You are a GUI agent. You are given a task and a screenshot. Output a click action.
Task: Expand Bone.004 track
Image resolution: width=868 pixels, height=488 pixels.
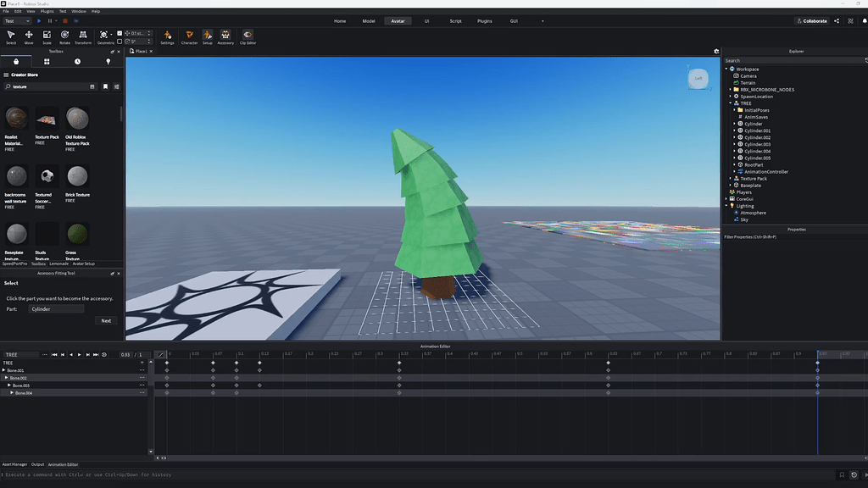pyautogui.click(x=12, y=393)
